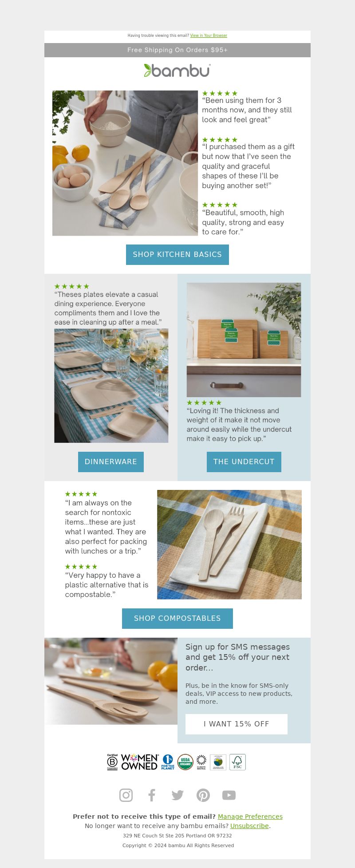Click the FSC certification badge
Screen dimensions: 355x868
tap(237, 762)
